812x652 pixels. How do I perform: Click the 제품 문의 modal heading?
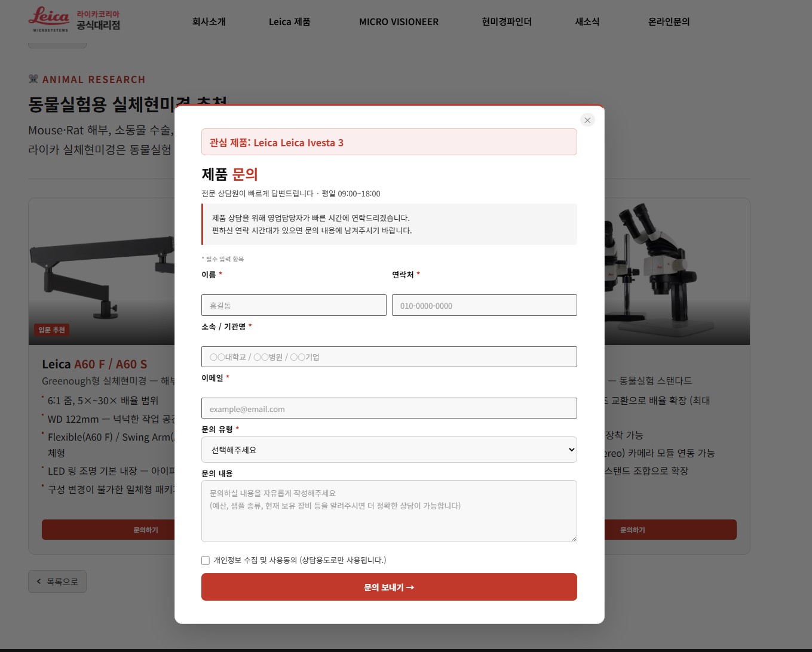pyautogui.click(x=229, y=174)
